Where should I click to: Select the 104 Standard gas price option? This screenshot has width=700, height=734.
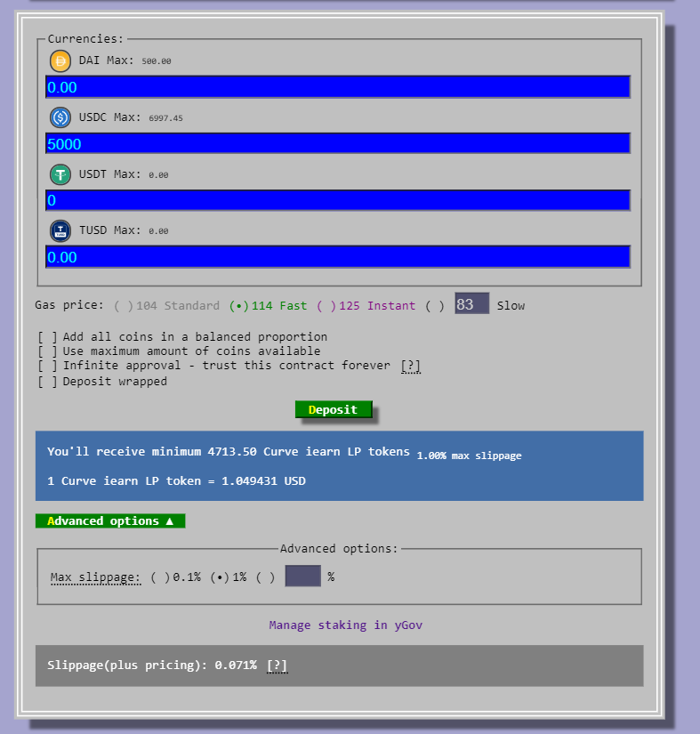pos(124,306)
